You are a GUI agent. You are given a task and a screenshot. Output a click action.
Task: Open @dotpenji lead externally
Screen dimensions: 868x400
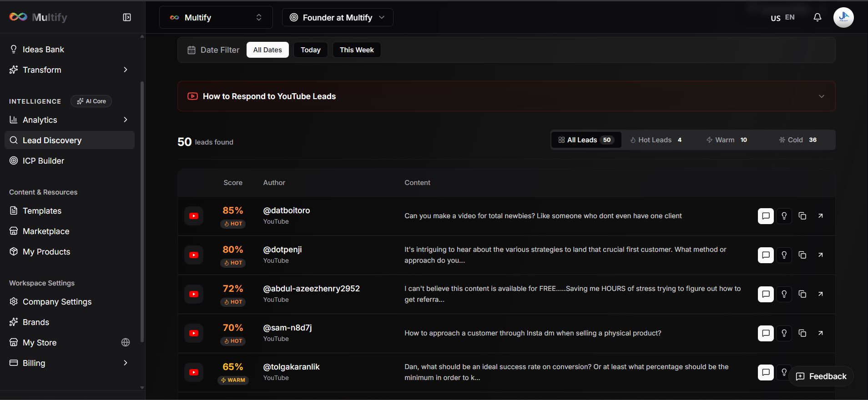pyautogui.click(x=821, y=255)
